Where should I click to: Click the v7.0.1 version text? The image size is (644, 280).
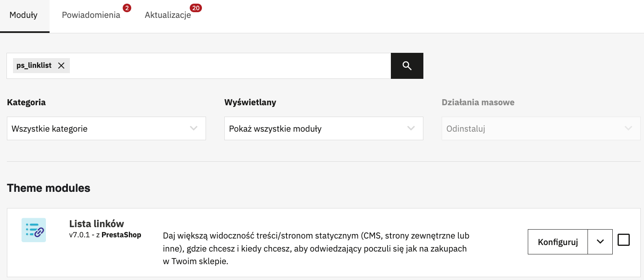[x=80, y=235]
